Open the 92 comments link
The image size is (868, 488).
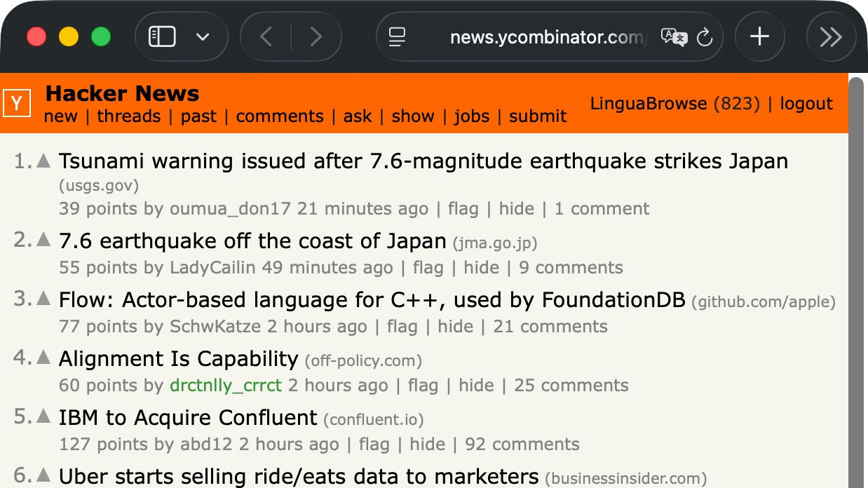(522, 445)
